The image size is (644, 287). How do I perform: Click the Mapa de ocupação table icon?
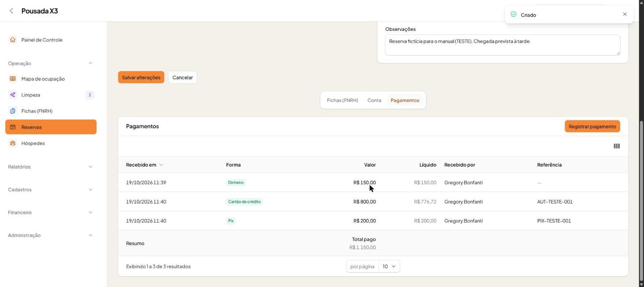(13, 79)
